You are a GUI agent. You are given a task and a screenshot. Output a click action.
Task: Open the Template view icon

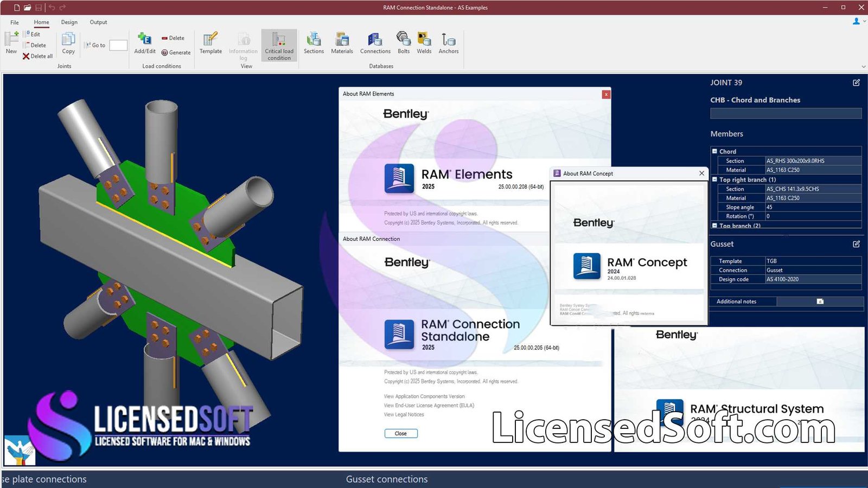coord(210,43)
